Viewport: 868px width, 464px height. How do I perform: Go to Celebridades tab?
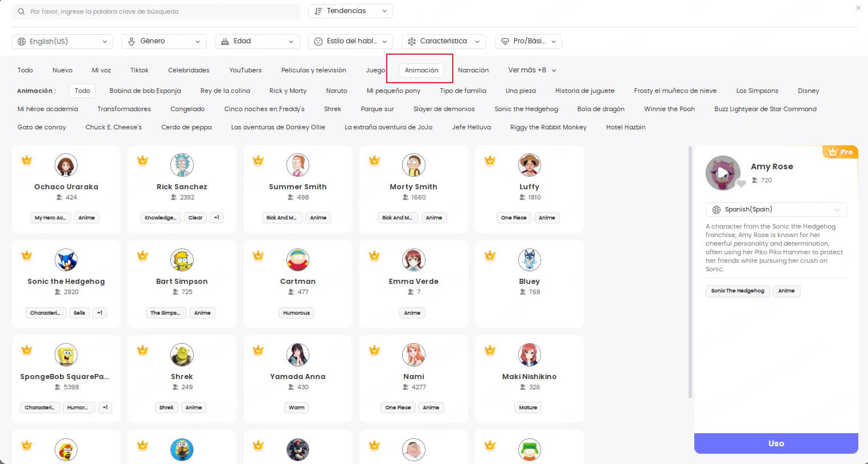click(189, 70)
